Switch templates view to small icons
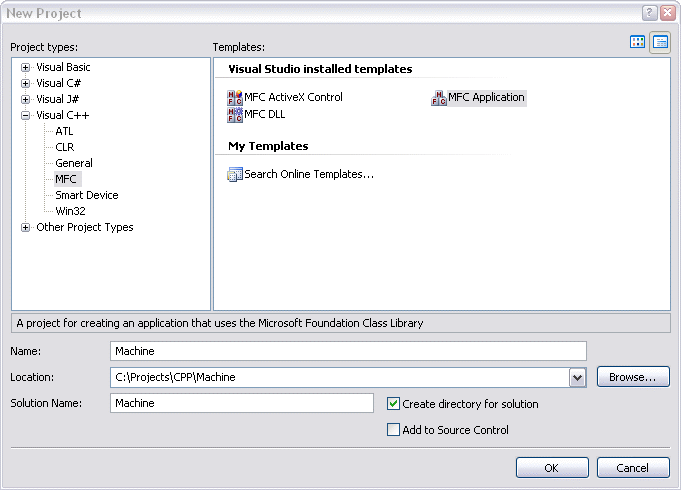 click(660, 42)
